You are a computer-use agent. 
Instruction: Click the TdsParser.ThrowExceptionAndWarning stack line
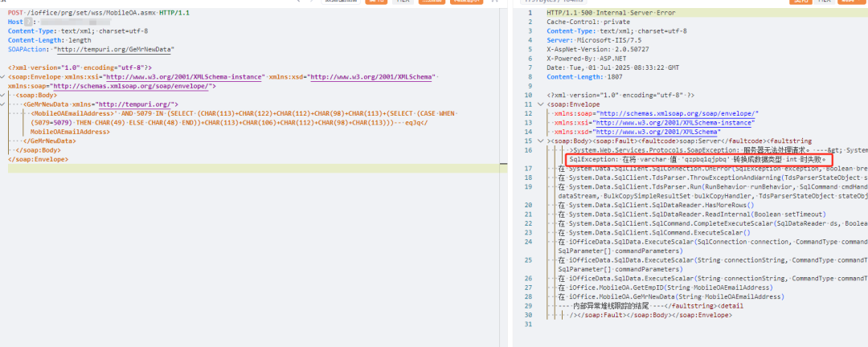click(x=713, y=178)
